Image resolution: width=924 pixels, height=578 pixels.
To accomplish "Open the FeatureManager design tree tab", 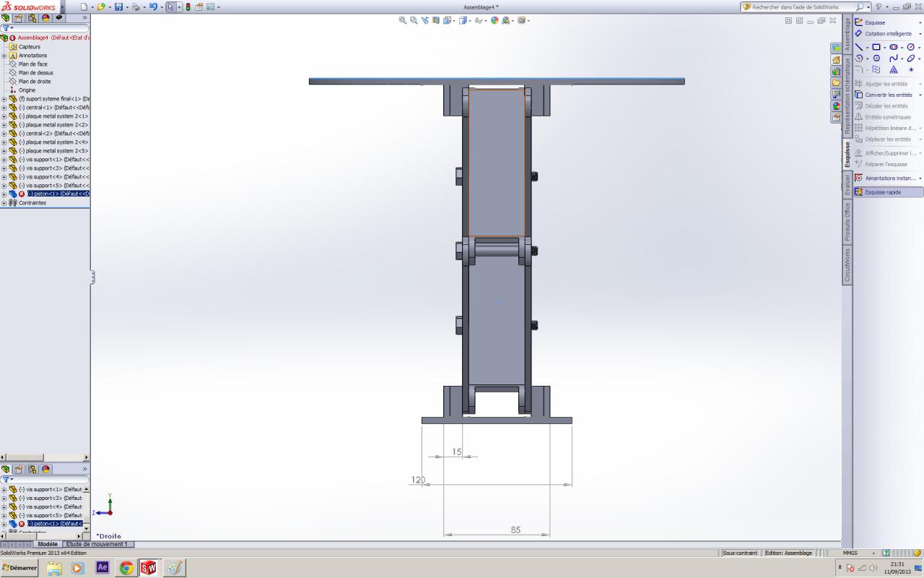I will [x=6, y=17].
